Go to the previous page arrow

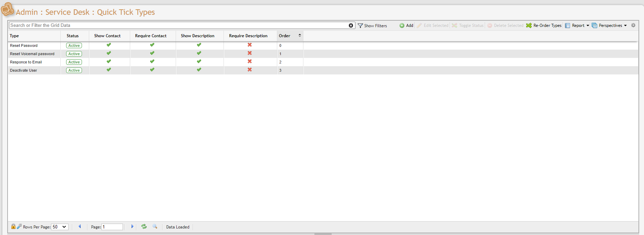click(80, 226)
